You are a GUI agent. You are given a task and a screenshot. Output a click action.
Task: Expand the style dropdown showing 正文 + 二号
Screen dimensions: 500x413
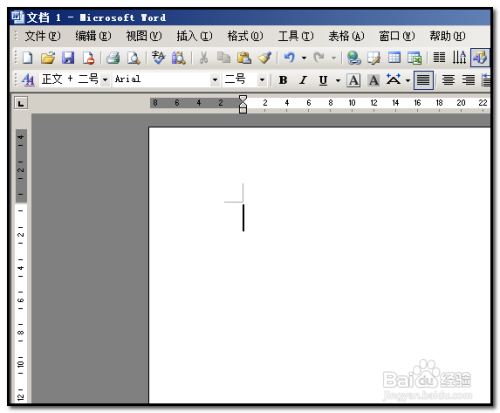pos(105,80)
